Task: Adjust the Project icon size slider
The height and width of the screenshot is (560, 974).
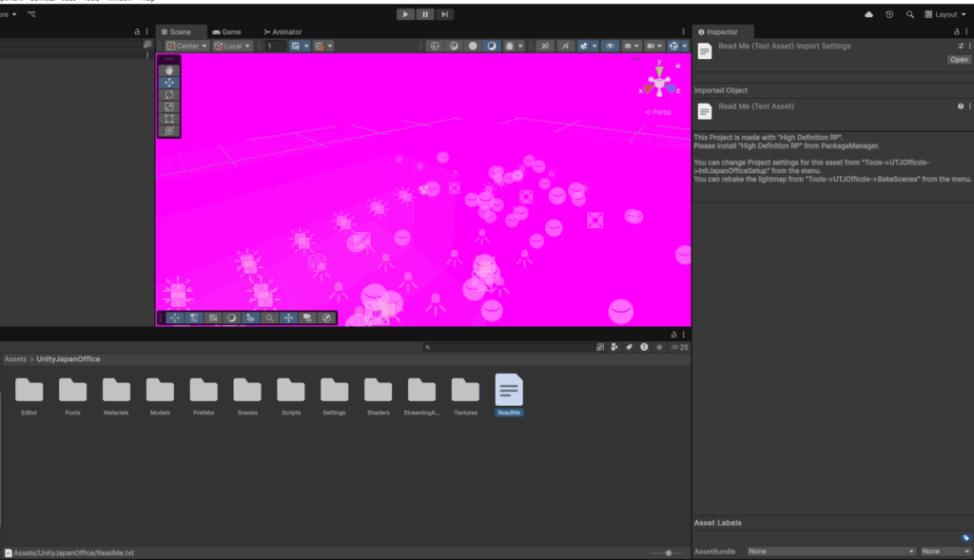Action: (667, 552)
